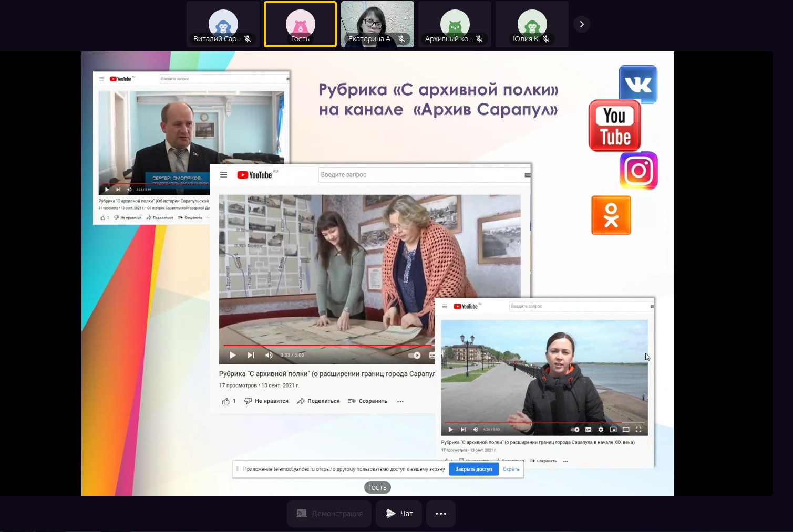Open the Чат panel

[x=399, y=514]
